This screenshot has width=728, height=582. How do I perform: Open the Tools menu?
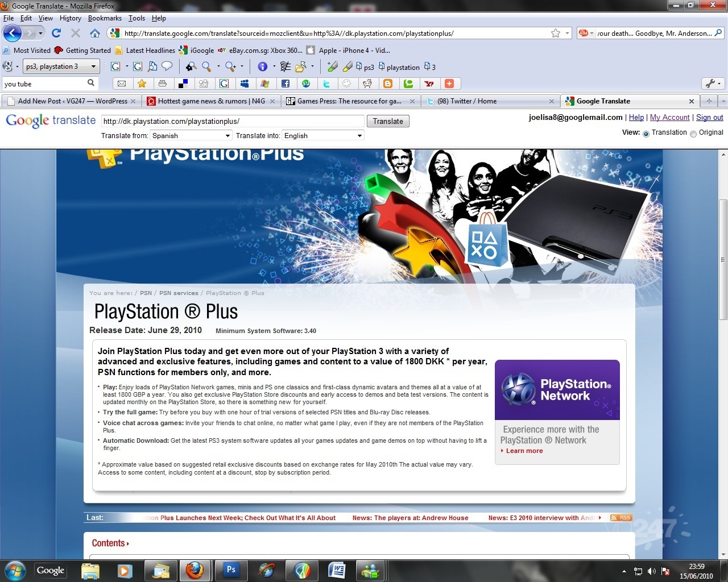click(x=136, y=18)
